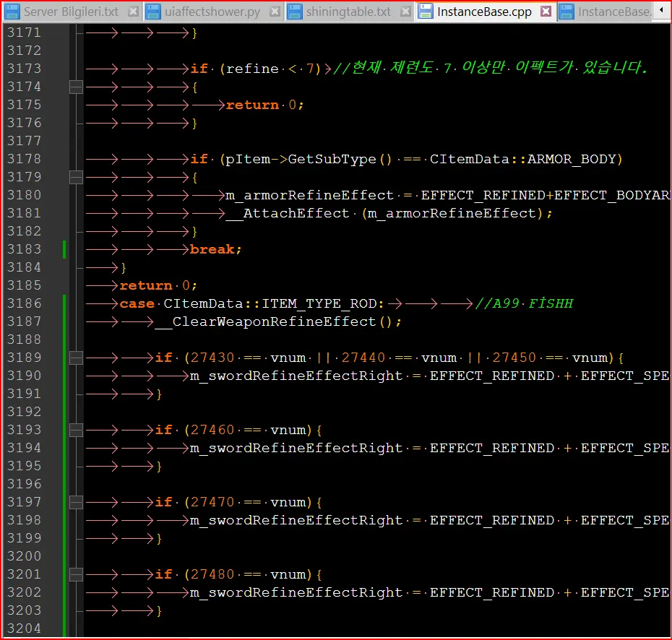Image resolution: width=672 pixels, height=640 pixels.
Task: Click the save icon on uiaffectshower.py tab
Action: pos(154,12)
